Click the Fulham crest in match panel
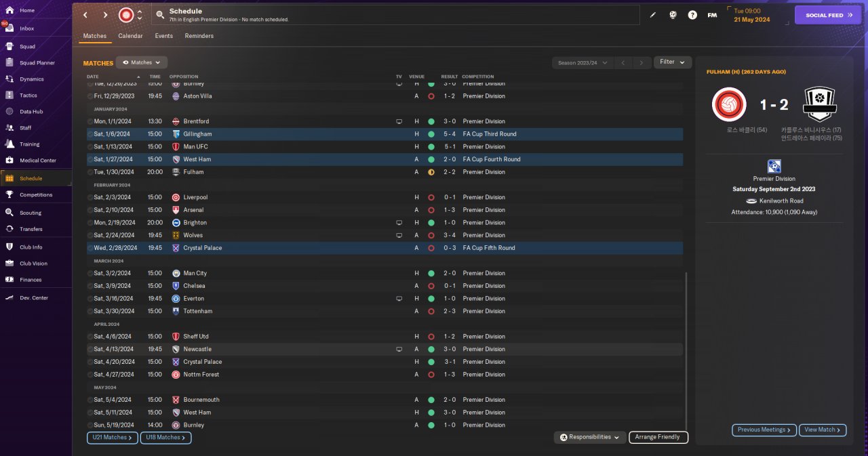Viewport: 868px width, 456px height. 819,104
